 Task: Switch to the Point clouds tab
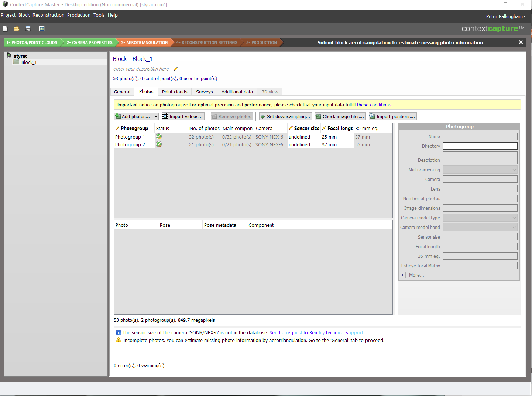175,92
